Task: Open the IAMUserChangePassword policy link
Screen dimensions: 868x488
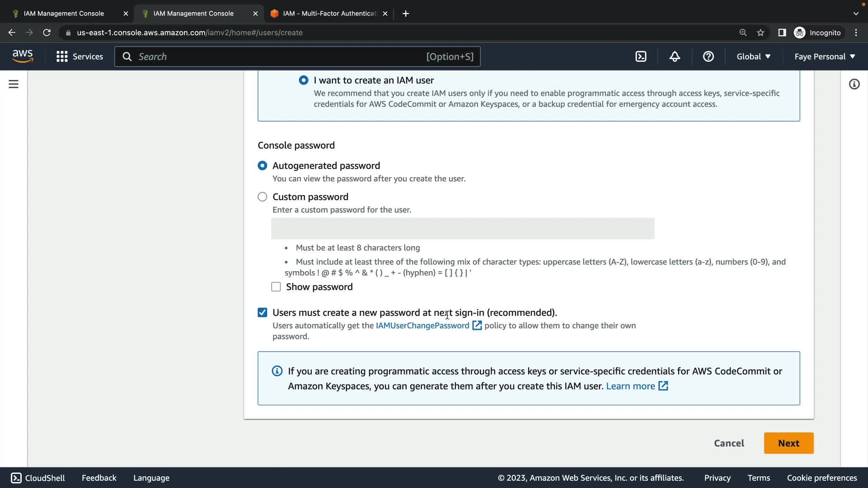Action: point(423,325)
